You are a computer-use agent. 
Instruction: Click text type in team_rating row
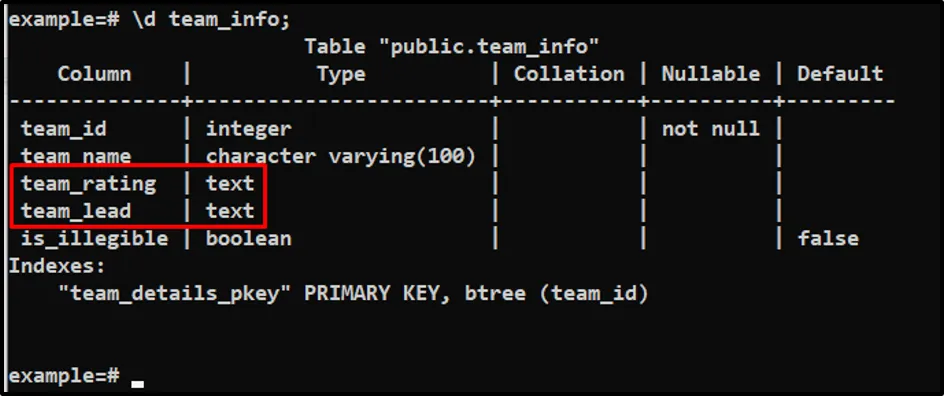(230, 184)
